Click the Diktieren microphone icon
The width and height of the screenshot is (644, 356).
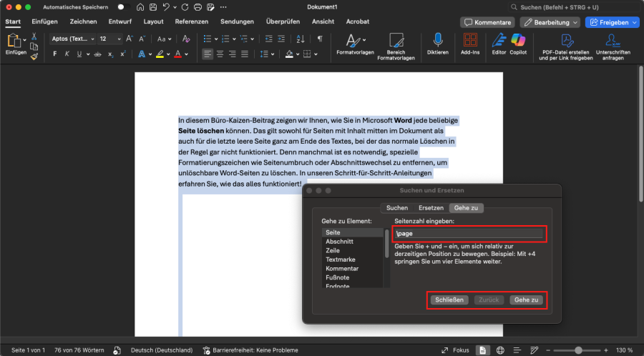437,41
